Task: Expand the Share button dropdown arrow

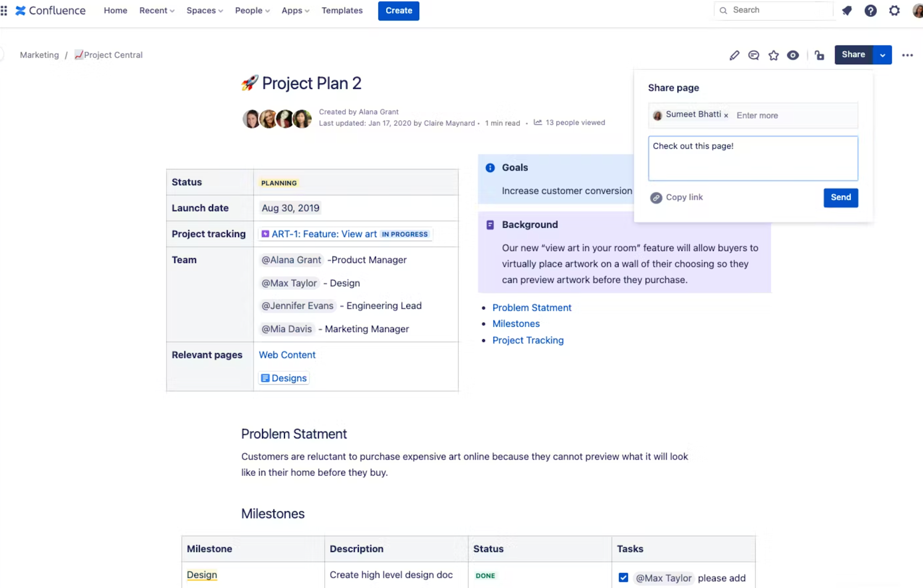Action: (882, 55)
